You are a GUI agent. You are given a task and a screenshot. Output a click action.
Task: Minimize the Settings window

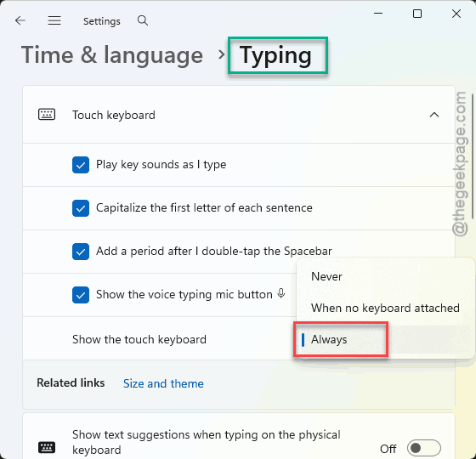pyautogui.click(x=378, y=14)
